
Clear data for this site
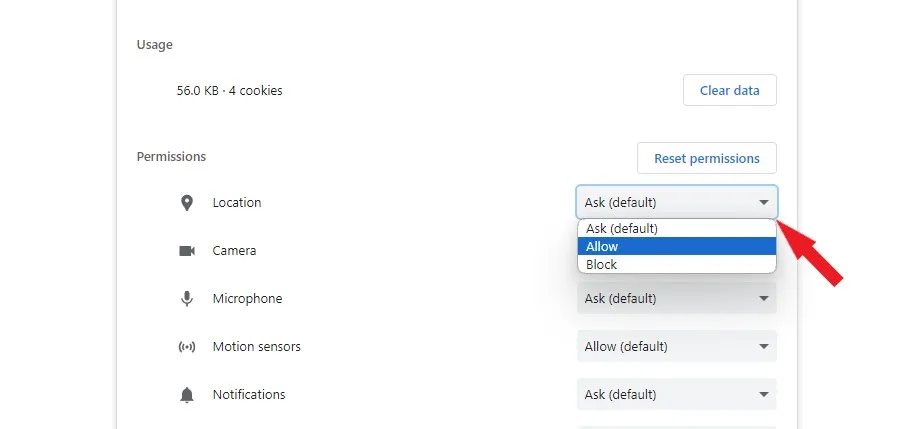click(x=729, y=90)
